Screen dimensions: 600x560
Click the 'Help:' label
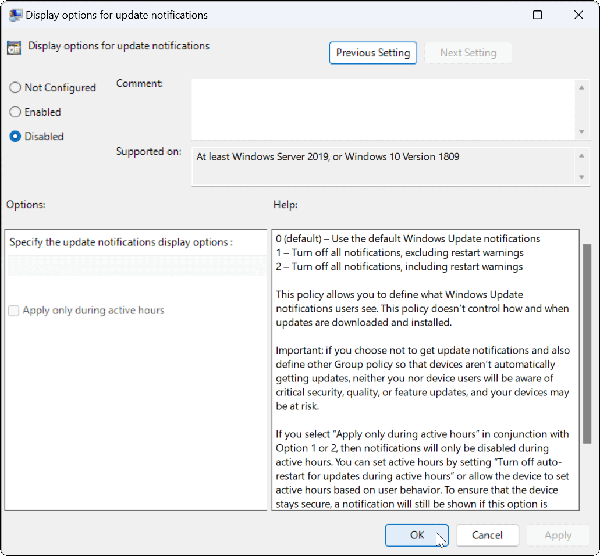(x=285, y=205)
